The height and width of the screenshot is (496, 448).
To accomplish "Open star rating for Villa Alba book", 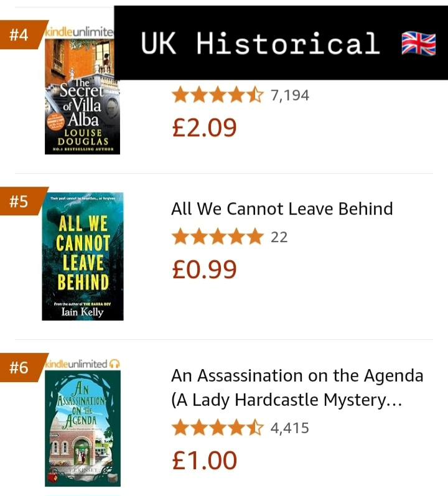I will [218, 95].
